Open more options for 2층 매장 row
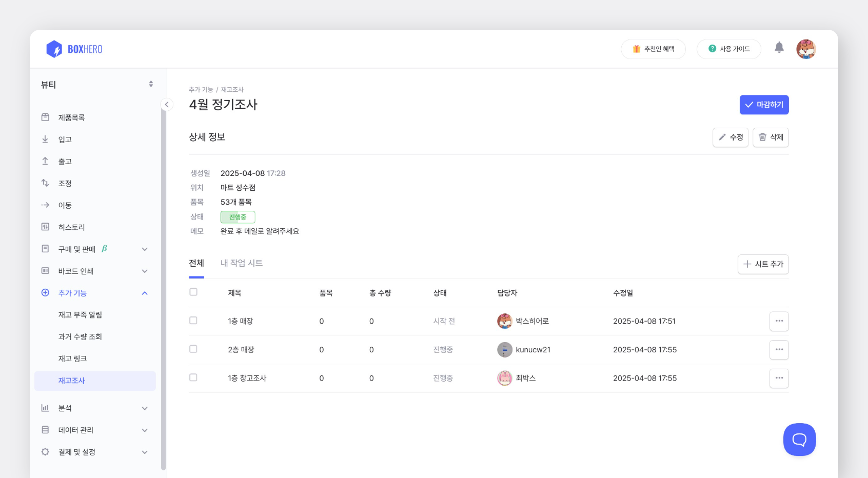 (779, 350)
